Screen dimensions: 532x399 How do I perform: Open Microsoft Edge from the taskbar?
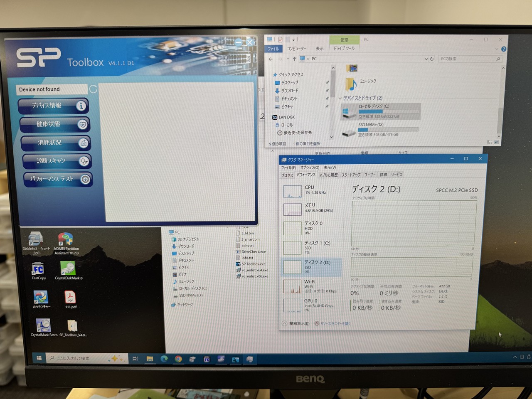pos(164,359)
